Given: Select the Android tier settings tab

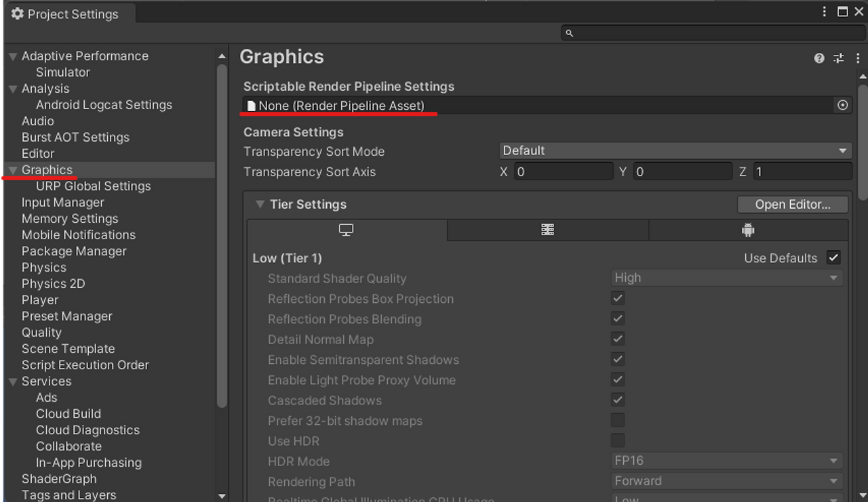Looking at the screenshot, I should coord(748,230).
